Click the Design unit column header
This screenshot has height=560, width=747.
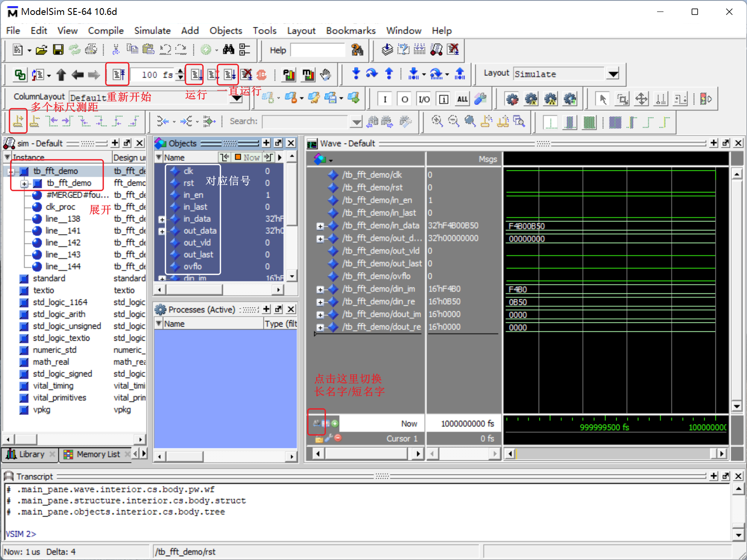click(x=129, y=158)
